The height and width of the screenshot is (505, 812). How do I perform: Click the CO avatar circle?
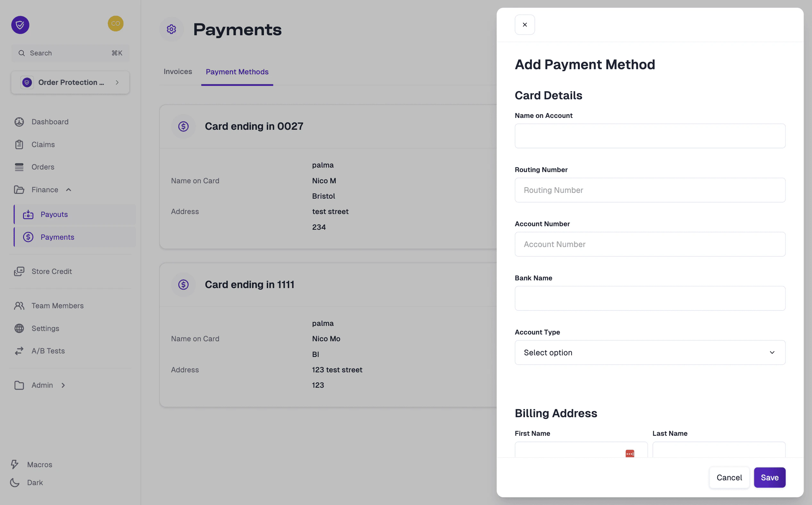116,23
